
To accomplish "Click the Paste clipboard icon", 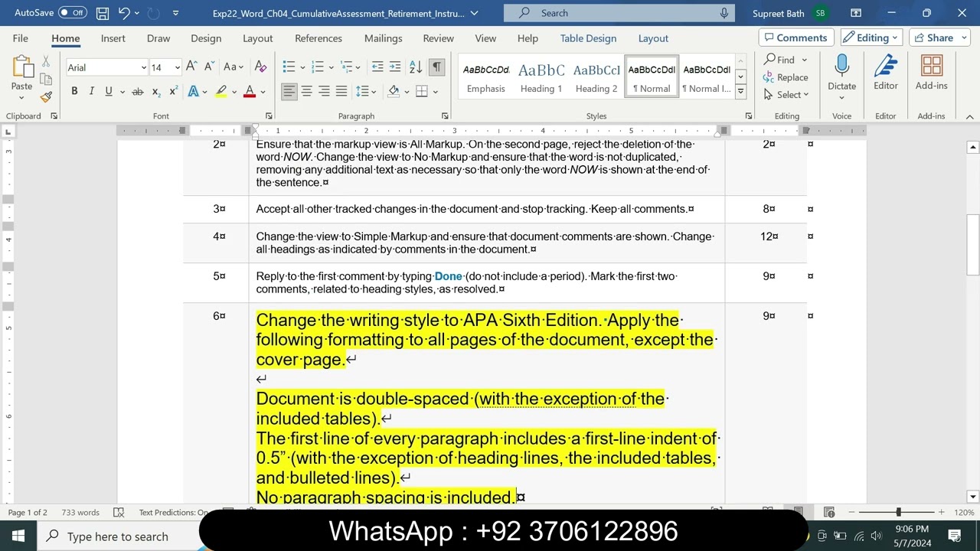I will click(x=21, y=66).
